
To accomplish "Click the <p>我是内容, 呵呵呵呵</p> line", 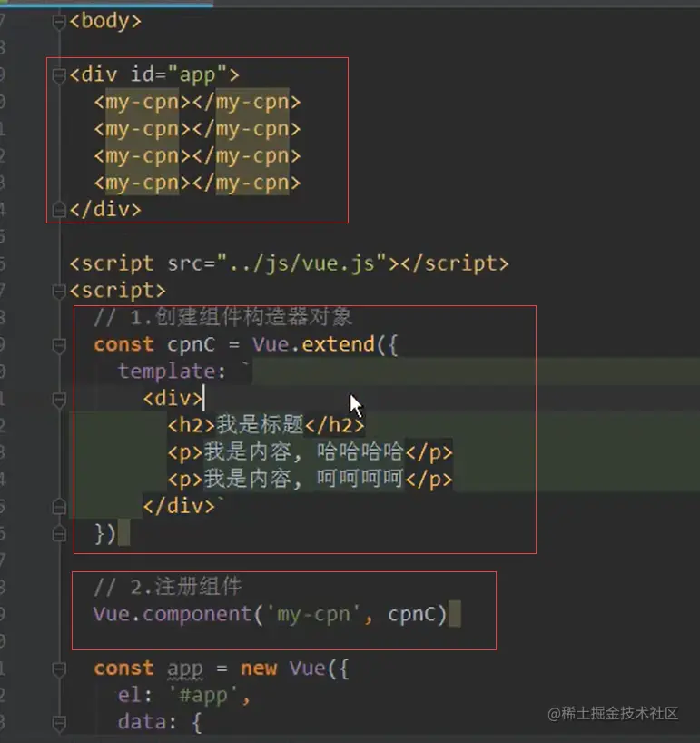I will coord(310,479).
